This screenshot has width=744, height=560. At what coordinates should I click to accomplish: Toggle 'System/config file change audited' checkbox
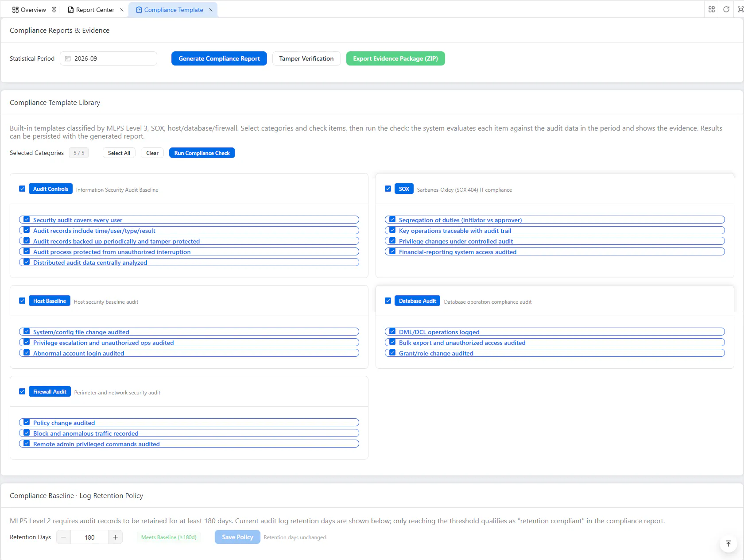pyautogui.click(x=27, y=331)
